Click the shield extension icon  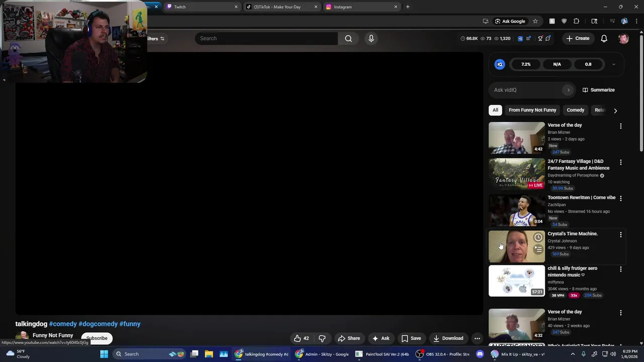[x=564, y=21]
